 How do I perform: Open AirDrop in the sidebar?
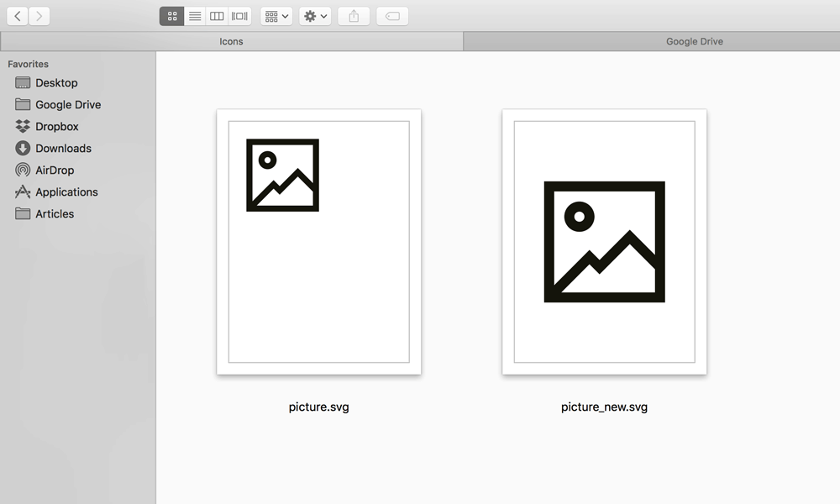(77, 170)
